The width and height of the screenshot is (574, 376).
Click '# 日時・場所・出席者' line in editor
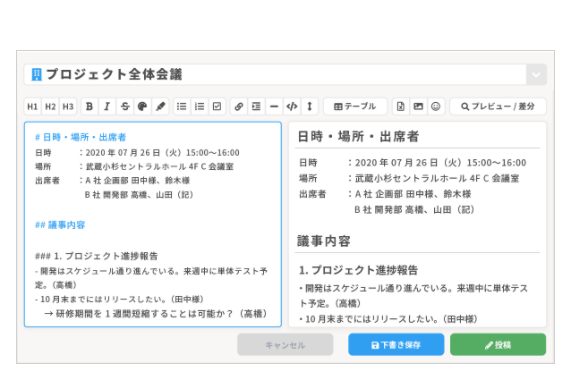click(x=81, y=137)
